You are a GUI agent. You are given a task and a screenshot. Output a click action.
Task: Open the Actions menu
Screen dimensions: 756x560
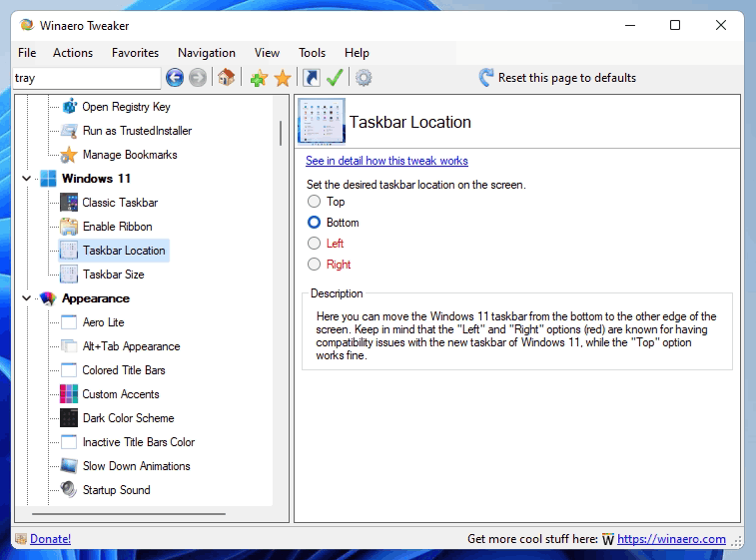coord(73,53)
